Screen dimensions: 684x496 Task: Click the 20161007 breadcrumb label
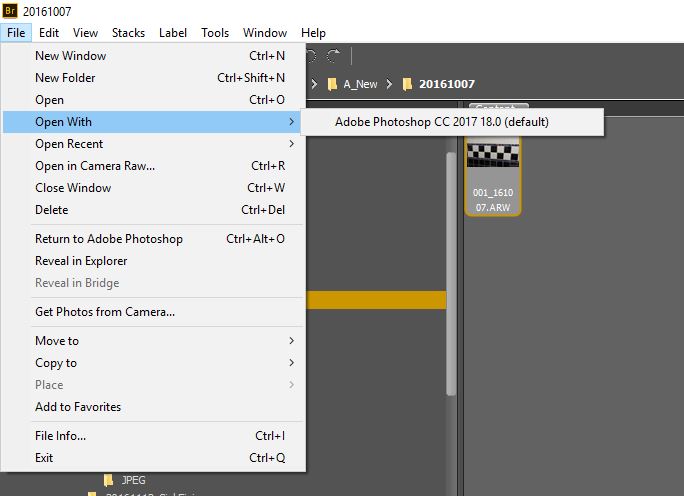[x=447, y=84]
